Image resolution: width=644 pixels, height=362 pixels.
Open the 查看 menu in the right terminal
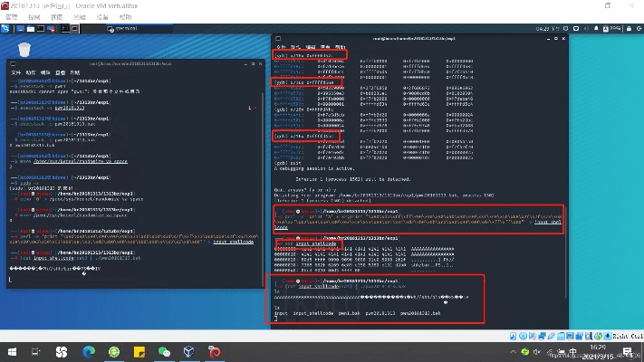[x=325, y=45]
